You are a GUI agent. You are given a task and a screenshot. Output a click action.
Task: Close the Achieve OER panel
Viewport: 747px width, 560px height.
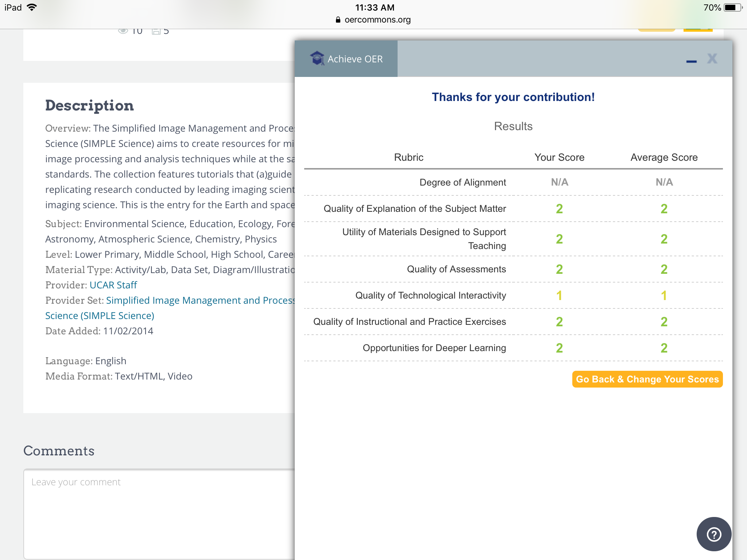[712, 59]
